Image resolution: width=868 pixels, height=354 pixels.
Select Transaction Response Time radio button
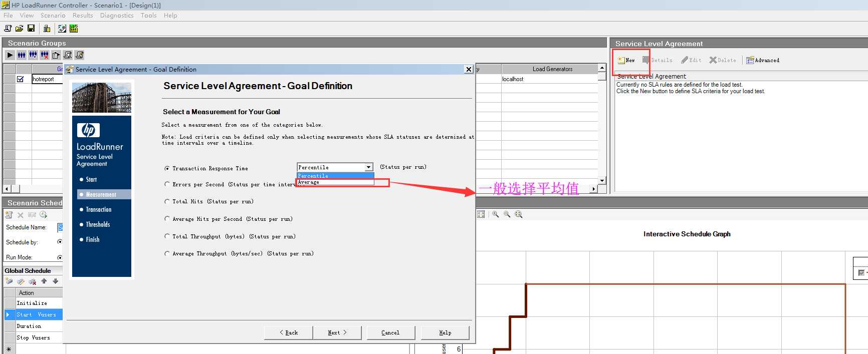tap(167, 168)
